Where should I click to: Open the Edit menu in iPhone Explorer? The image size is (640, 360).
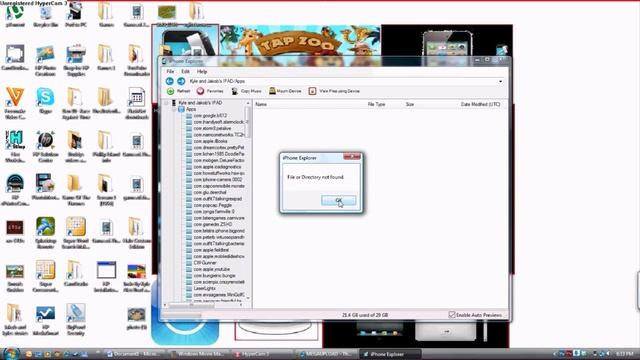tap(185, 71)
